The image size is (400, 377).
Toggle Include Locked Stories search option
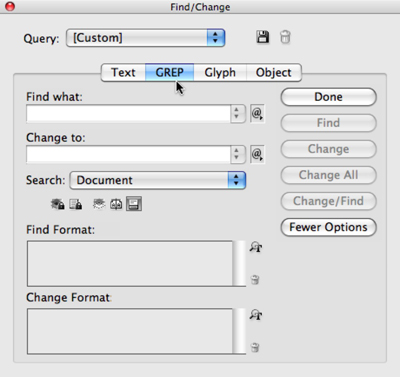point(76,204)
